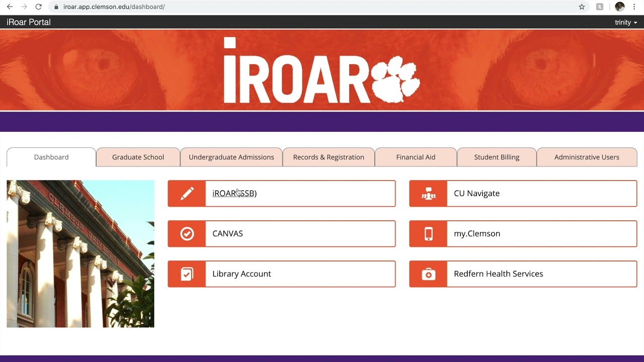The height and width of the screenshot is (362, 644).
Task: Go back with the browser back arrow
Action: (x=10, y=7)
